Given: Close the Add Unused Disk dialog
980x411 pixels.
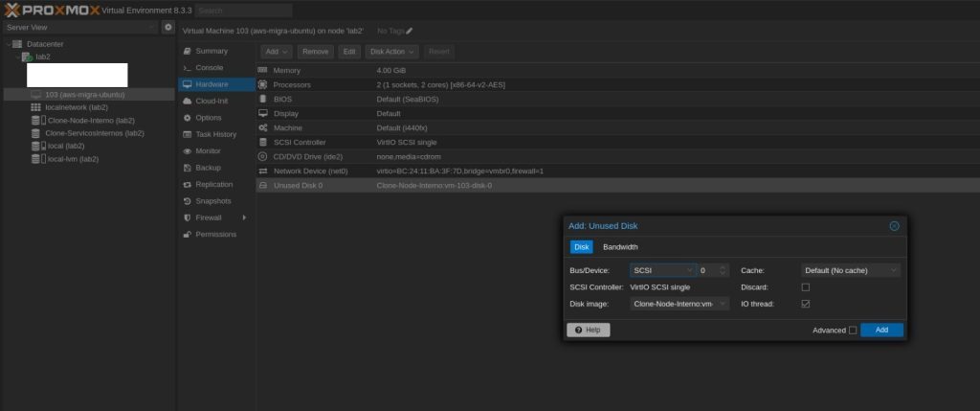Looking at the screenshot, I should click(894, 226).
